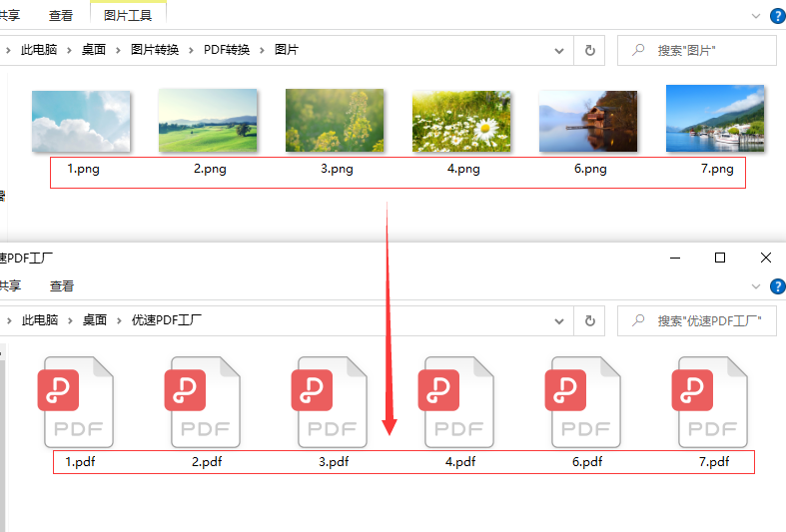The width and height of the screenshot is (786, 532).
Task: Open the 查看 tab in 优速PDF工厂 window
Action: click(x=62, y=286)
